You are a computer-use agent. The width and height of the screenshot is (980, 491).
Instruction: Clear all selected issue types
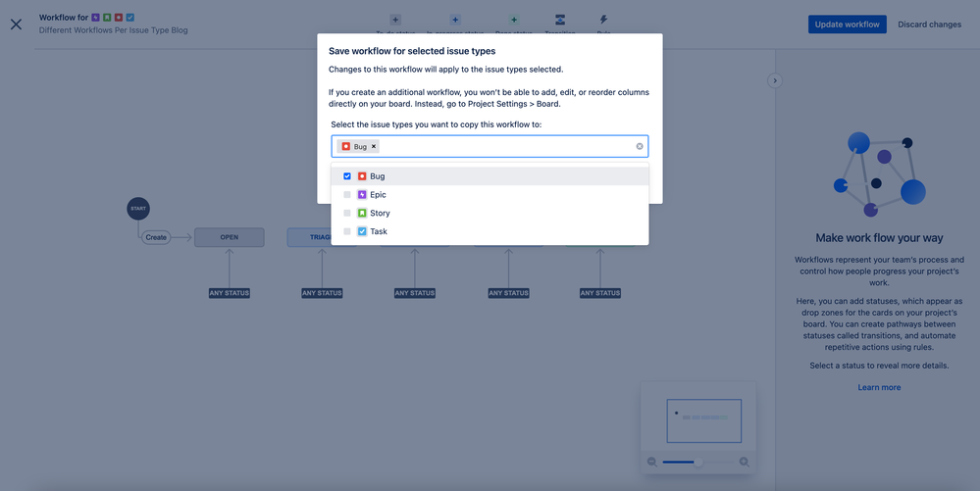(640, 146)
